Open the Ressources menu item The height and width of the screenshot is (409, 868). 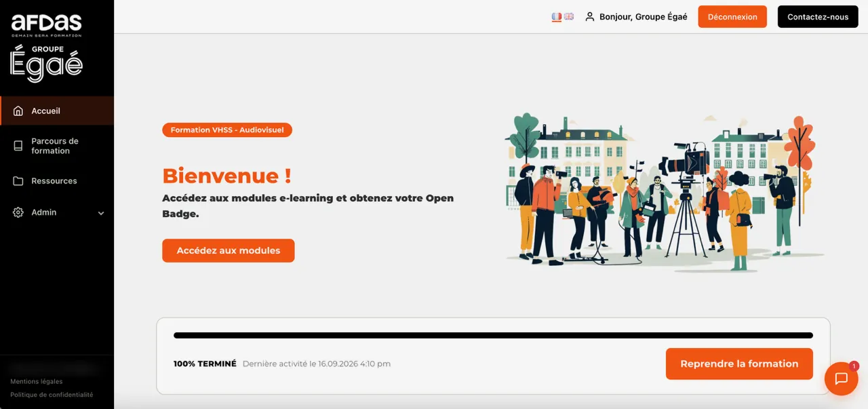point(57,181)
